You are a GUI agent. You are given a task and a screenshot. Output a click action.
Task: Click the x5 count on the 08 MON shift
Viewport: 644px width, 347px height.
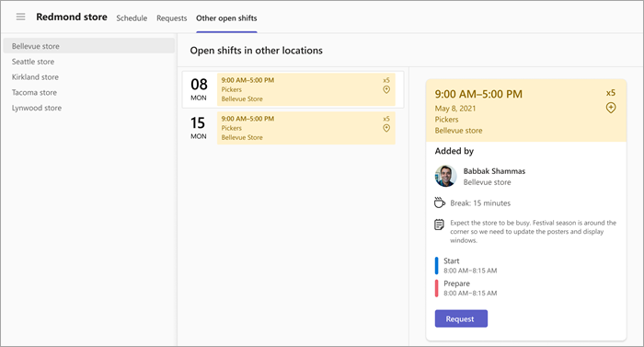(386, 80)
